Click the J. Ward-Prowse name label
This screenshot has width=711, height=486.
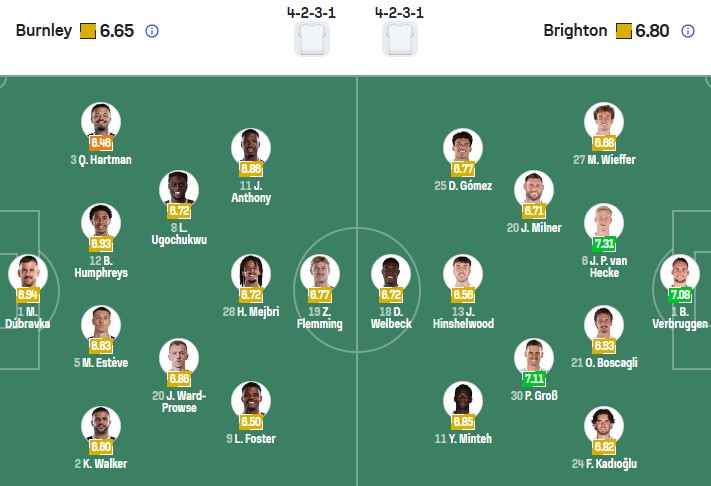(x=180, y=400)
